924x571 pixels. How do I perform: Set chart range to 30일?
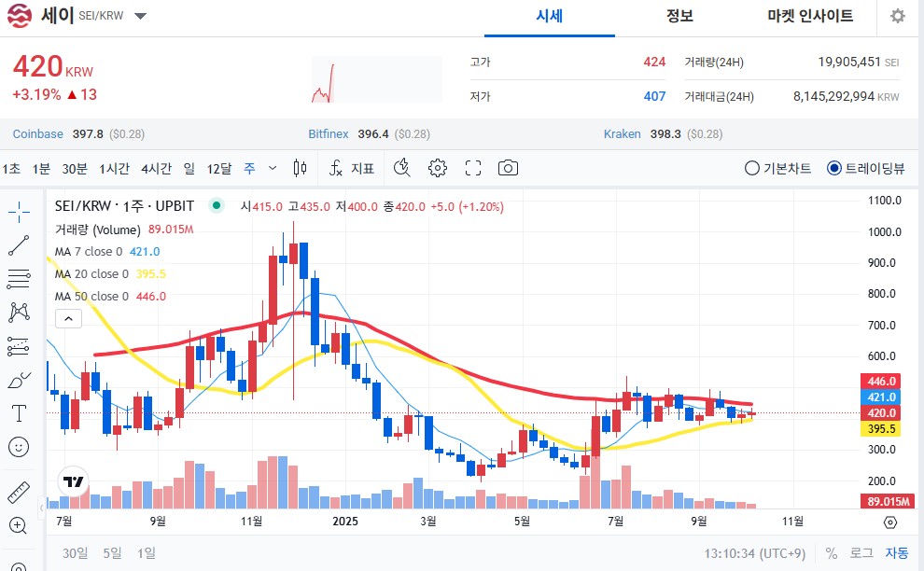click(x=75, y=553)
